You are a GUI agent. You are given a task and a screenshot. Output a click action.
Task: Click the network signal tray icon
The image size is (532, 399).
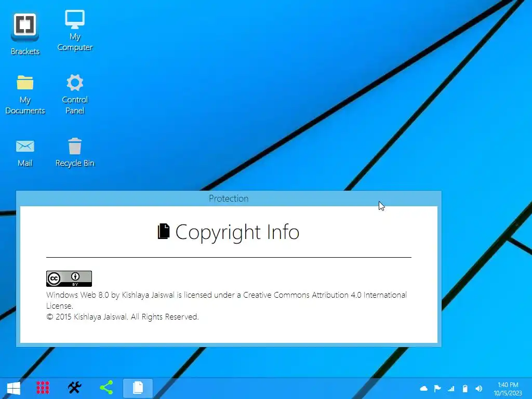[451, 389]
